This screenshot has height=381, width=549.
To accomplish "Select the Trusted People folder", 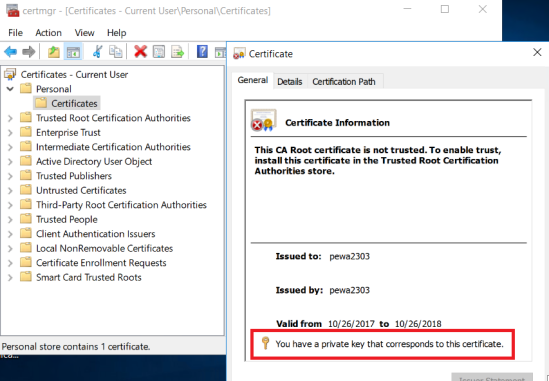I will [67, 220].
